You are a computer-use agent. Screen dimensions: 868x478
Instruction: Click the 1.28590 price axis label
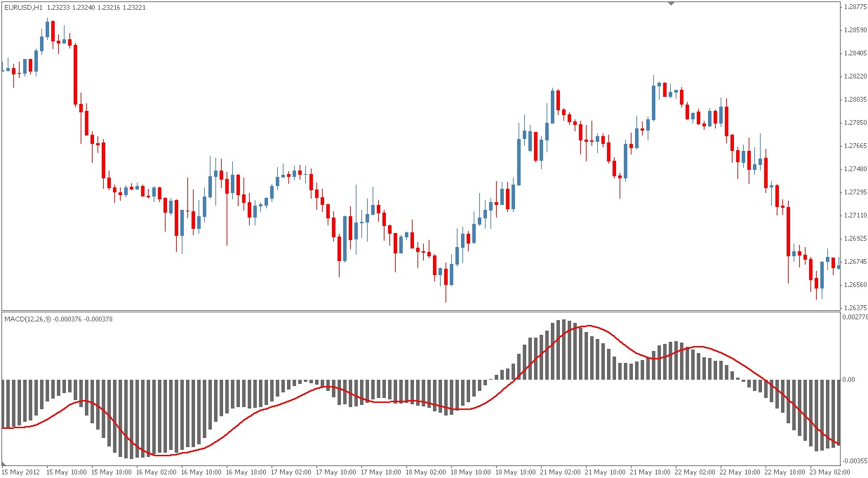click(855, 30)
